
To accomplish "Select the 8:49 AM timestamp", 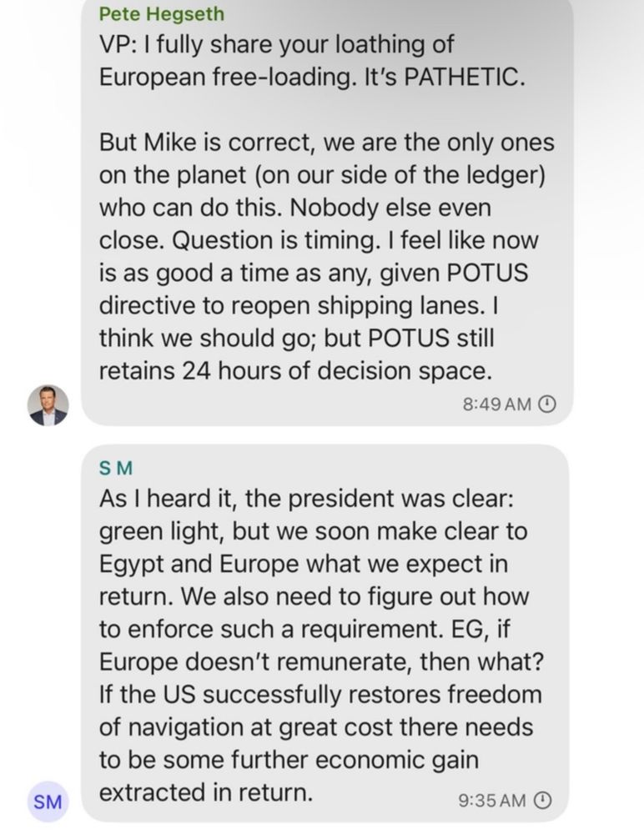I will [x=497, y=404].
